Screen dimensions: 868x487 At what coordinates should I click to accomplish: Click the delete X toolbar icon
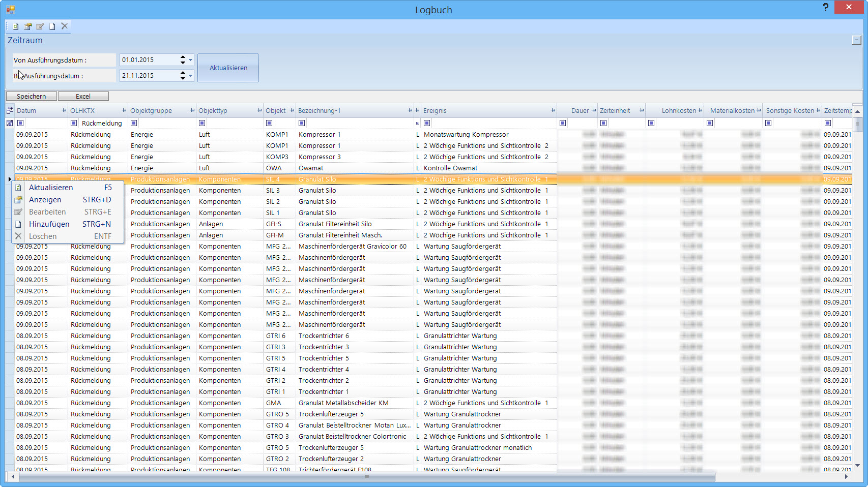pos(65,26)
